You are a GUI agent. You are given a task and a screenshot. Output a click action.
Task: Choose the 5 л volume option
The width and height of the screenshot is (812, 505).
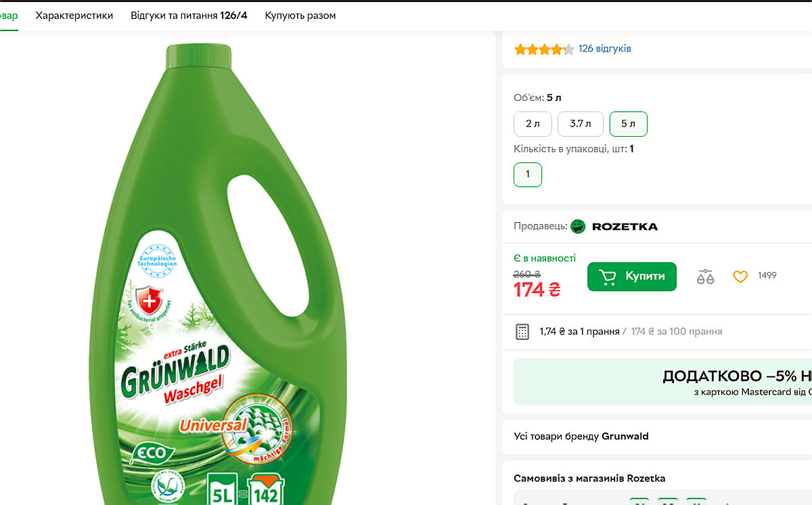(628, 124)
